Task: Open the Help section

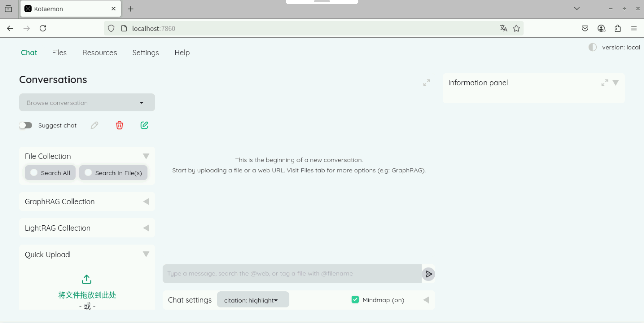Action: coord(182,53)
